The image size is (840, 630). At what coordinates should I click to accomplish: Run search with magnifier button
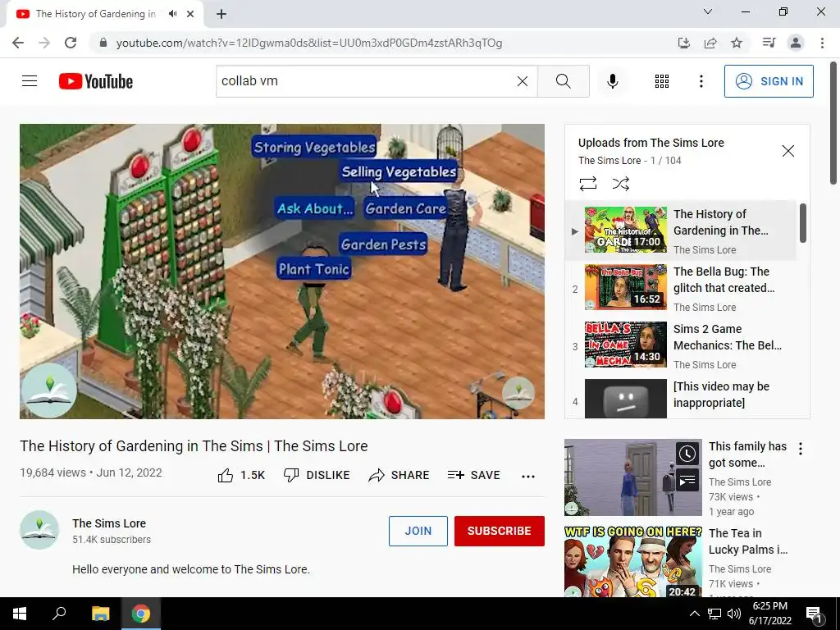563,81
